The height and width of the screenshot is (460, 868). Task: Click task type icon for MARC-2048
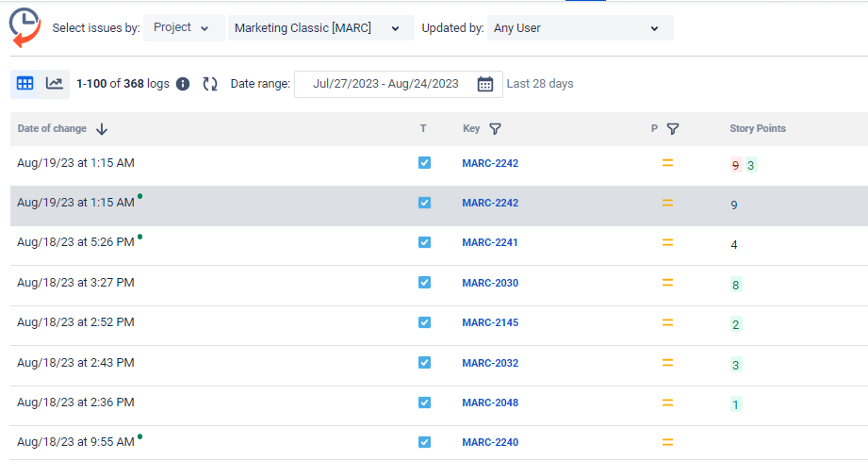pyautogui.click(x=425, y=402)
